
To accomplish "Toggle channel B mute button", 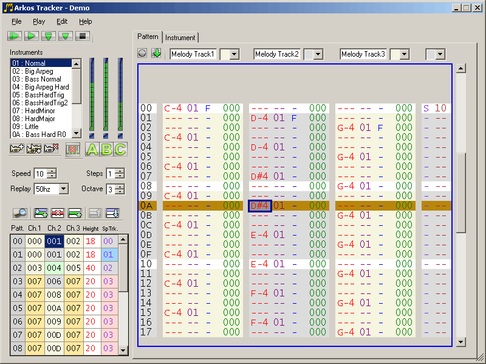I will 106,149.
